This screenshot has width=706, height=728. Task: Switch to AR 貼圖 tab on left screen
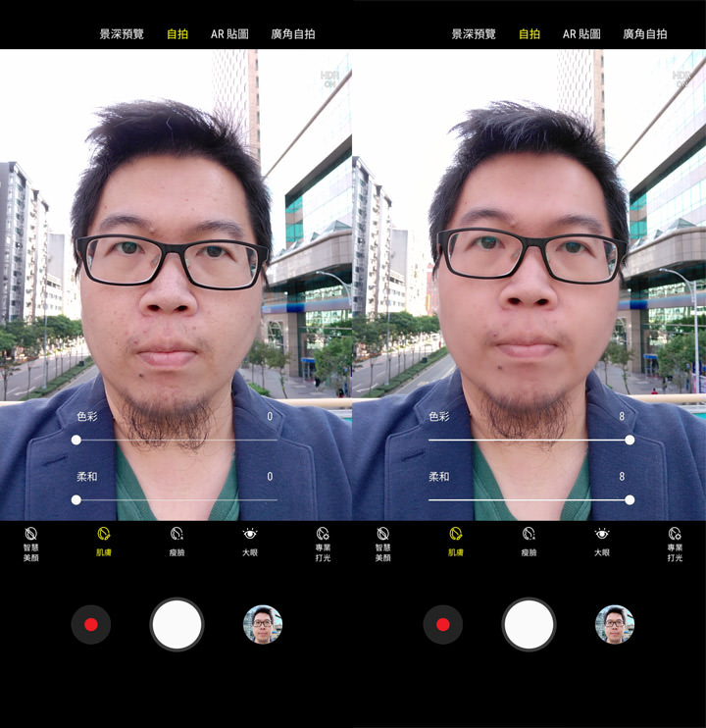(x=230, y=33)
